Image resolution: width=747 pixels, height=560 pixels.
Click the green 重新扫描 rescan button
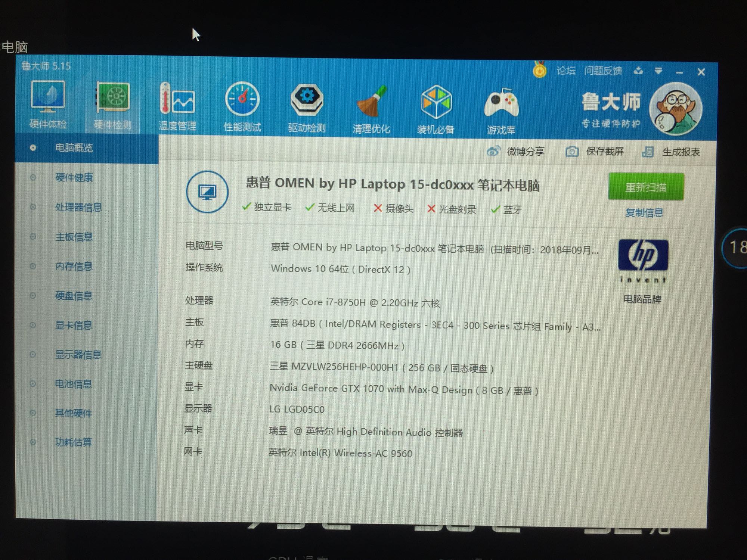pyautogui.click(x=646, y=187)
